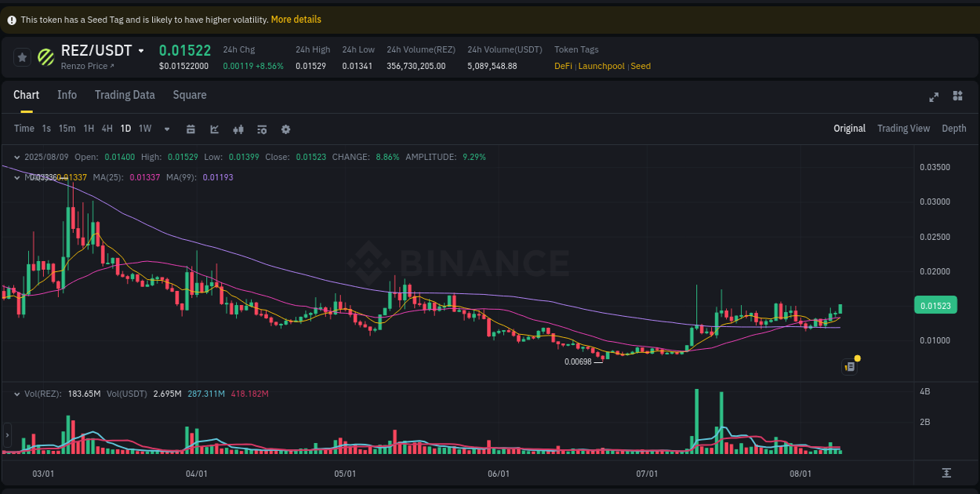The width and height of the screenshot is (980, 494).
Task: Click the Launchpool token tag
Action: coord(601,66)
